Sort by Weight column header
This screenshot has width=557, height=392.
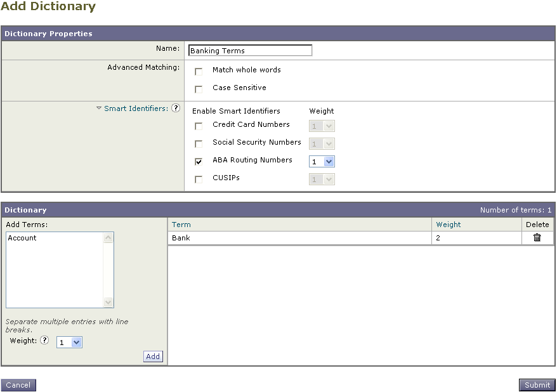(449, 225)
